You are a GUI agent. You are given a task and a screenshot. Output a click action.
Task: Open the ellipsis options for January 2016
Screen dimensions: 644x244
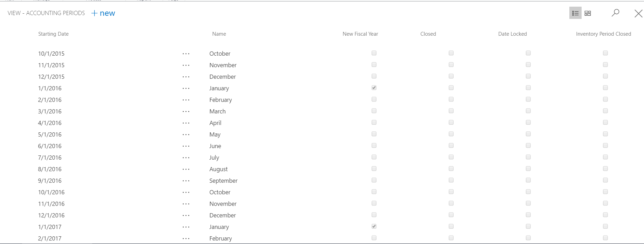(186, 88)
